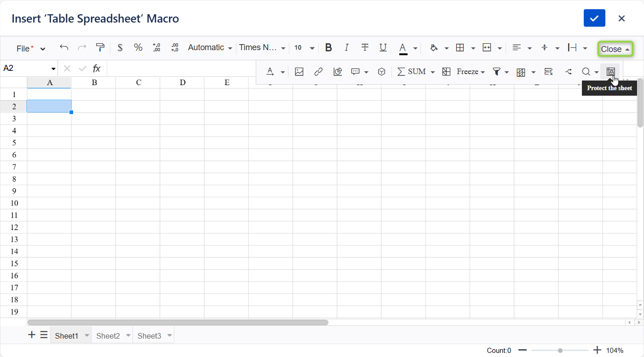Open the Times New Roman font dropdown

point(262,48)
